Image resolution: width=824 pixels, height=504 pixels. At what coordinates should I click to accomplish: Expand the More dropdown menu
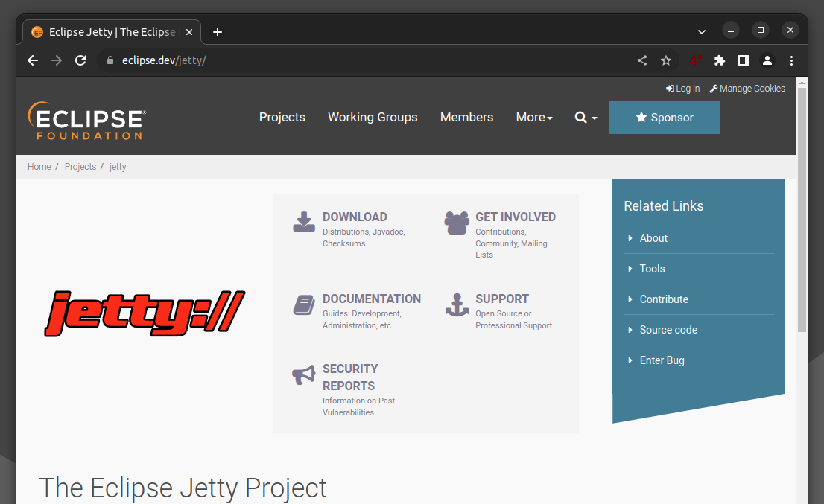[534, 118]
